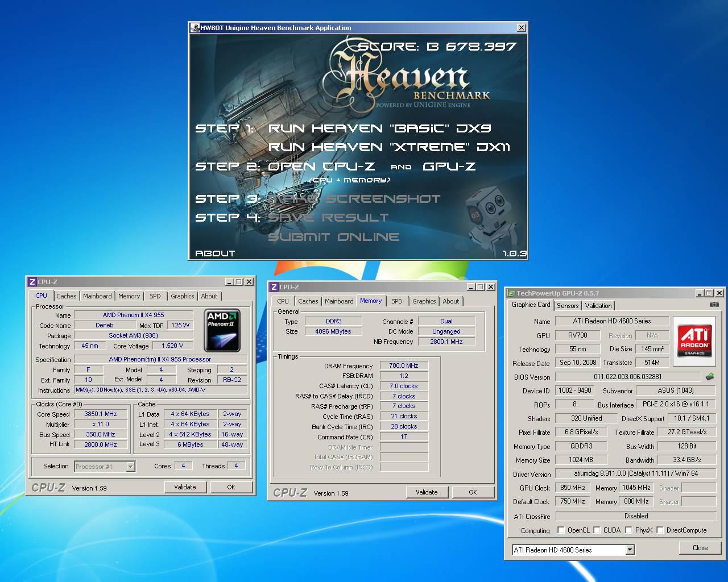
Task: Click Run Heaven "Basic" DX9
Action: [x=380, y=128]
